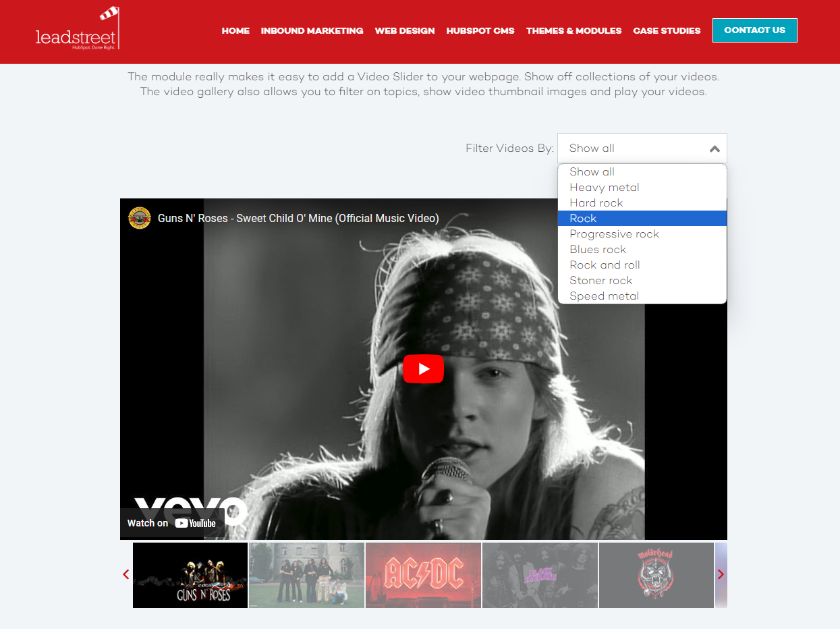Select Progressive rock filter option
Screen dimensions: 840x629
pyautogui.click(x=642, y=234)
